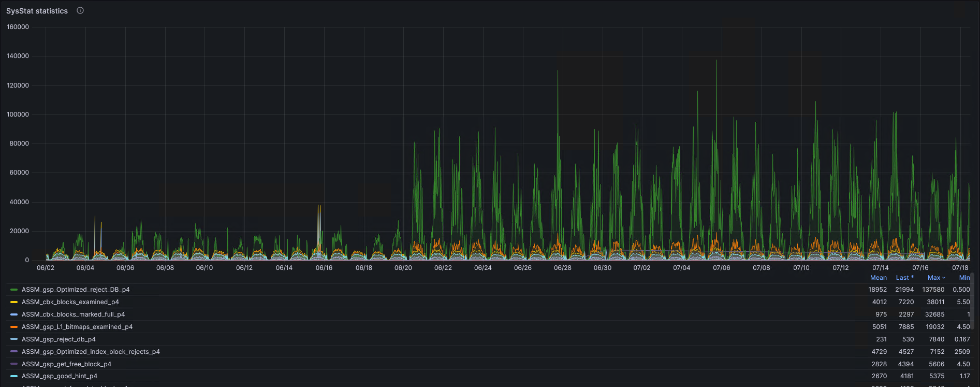Change orange color of L1_bitmaps_examined series
980x387 pixels.
click(14, 327)
